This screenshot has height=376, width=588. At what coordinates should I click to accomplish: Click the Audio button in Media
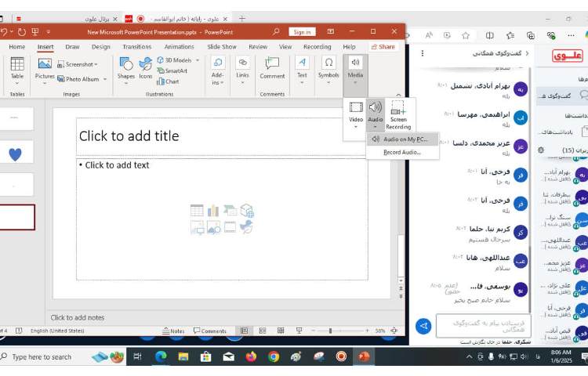(376, 115)
